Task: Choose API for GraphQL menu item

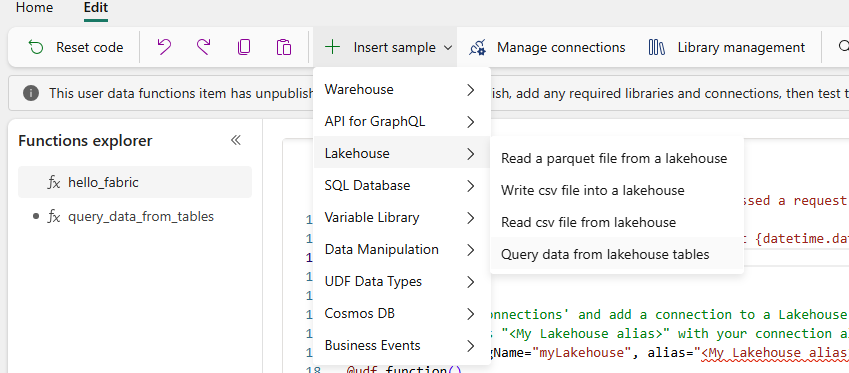Action: click(x=402, y=122)
